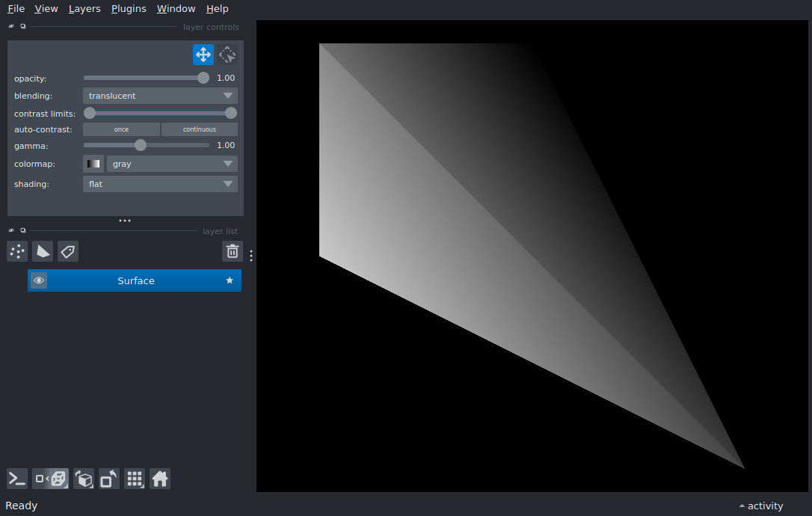The height and width of the screenshot is (516, 812).
Task: Toggle 2D/3D display mode
Action: [51, 479]
